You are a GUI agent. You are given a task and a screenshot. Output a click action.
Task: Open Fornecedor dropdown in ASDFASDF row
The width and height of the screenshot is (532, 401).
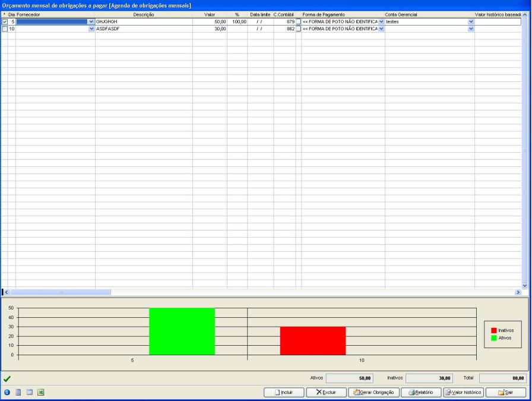coord(91,29)
